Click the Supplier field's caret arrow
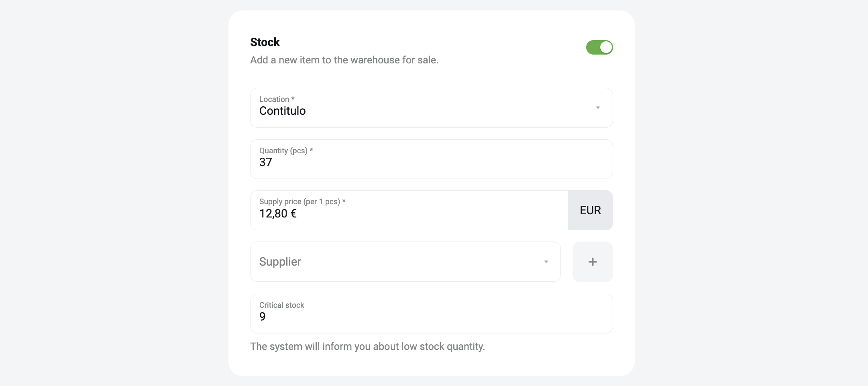 (546, 262)
